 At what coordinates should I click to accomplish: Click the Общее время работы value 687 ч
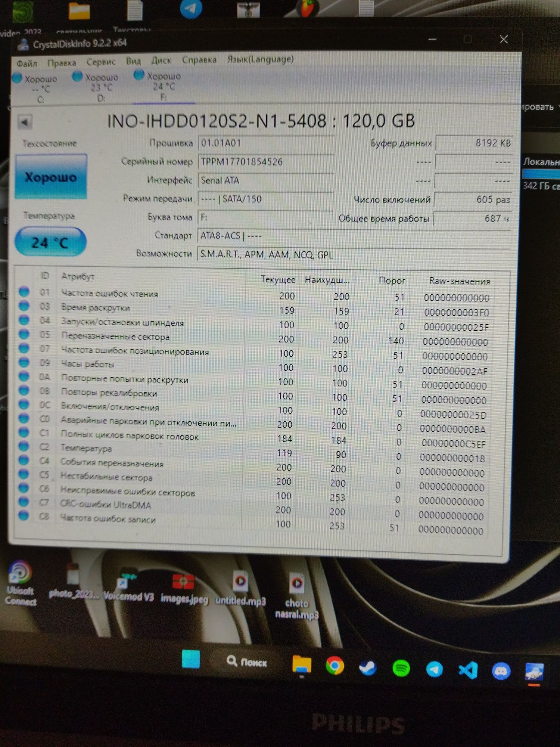click(x=472, y=218)
